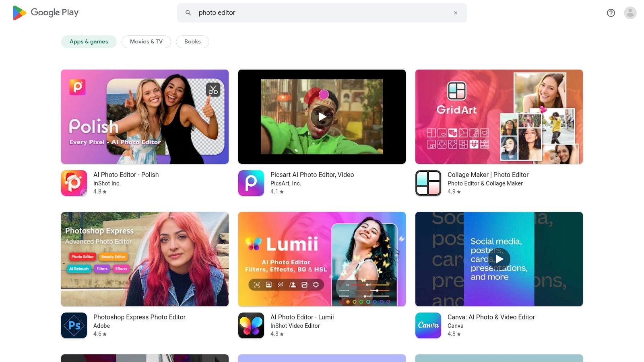Screen dimensions: 644x362
Task: Select the Books filter chip
Action: click(x=192, y=41)
